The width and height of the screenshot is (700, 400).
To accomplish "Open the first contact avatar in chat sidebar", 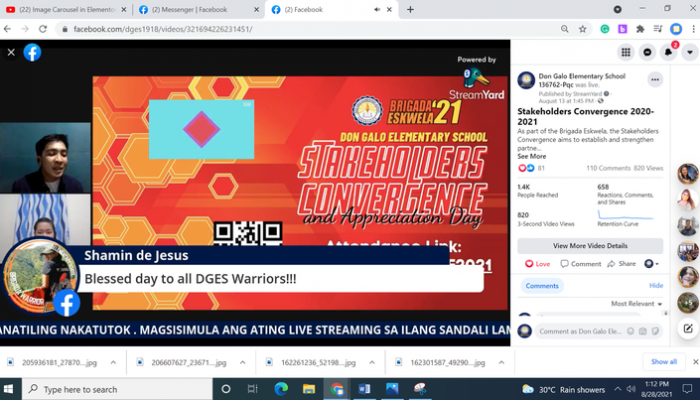I will click(x=688, y=174).
